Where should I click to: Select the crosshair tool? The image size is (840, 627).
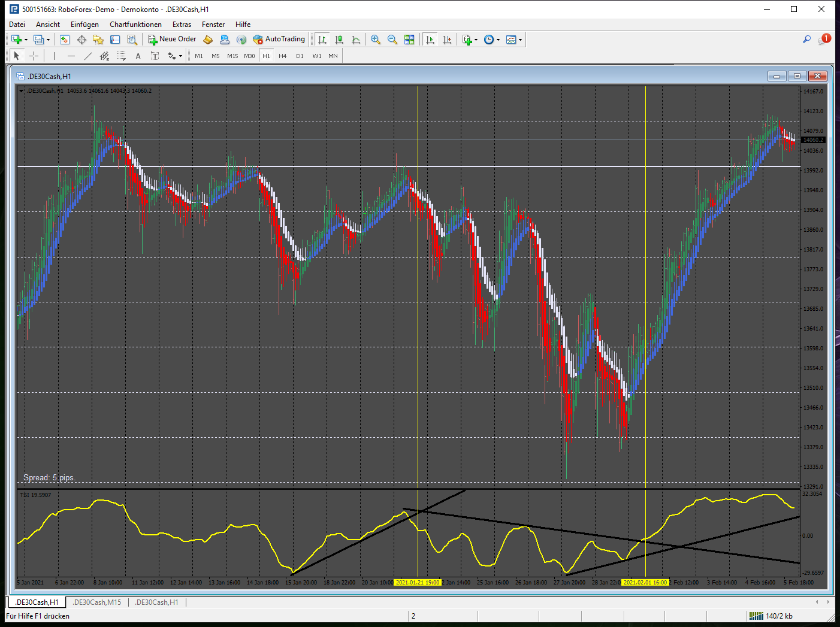click(x=34, y=56)
